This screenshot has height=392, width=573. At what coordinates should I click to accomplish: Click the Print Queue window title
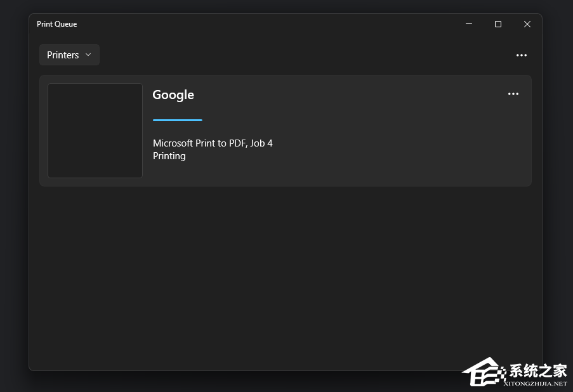pos(56,24)
